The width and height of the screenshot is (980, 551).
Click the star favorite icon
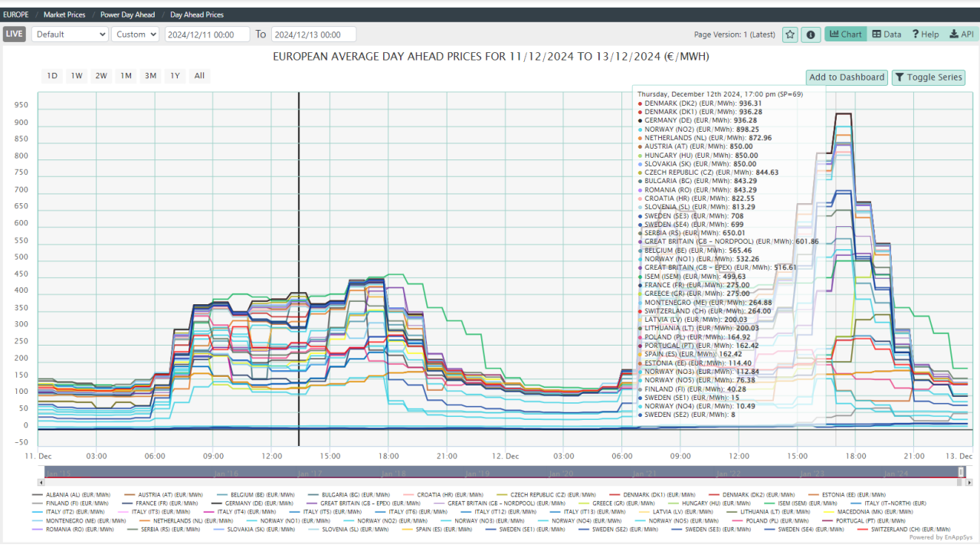click(x=790, y=34)
